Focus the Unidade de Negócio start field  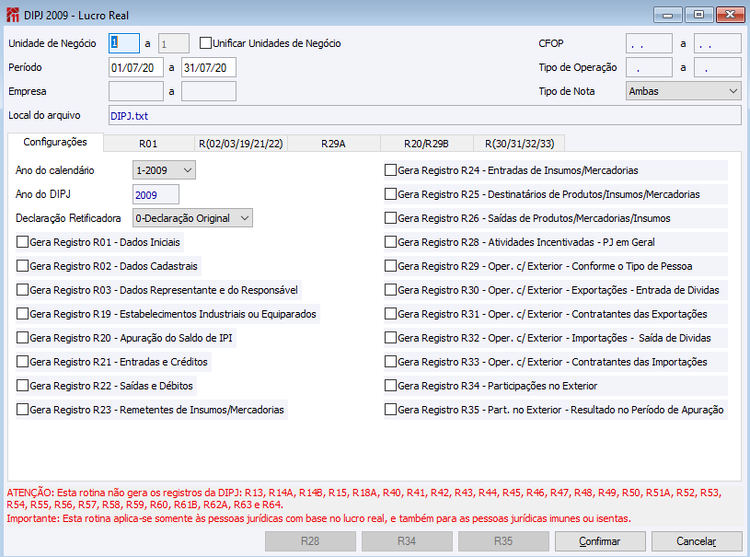pos(124,43)
